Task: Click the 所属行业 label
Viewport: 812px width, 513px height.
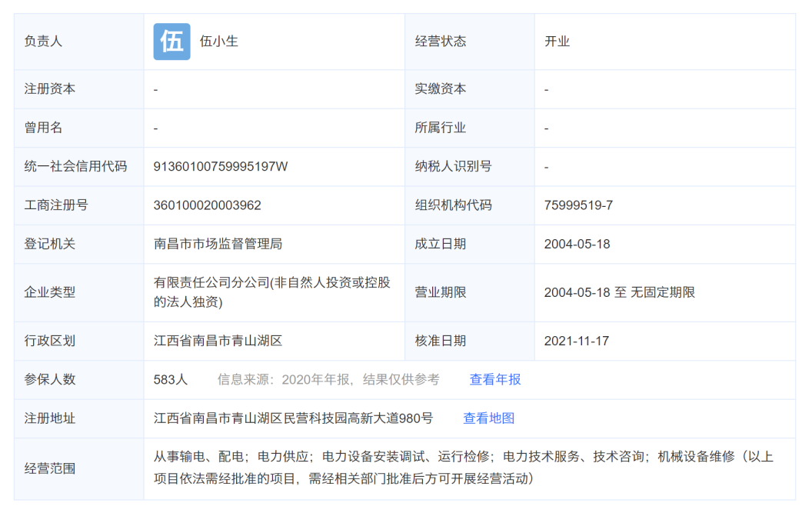Action: [x=440, y=128]
